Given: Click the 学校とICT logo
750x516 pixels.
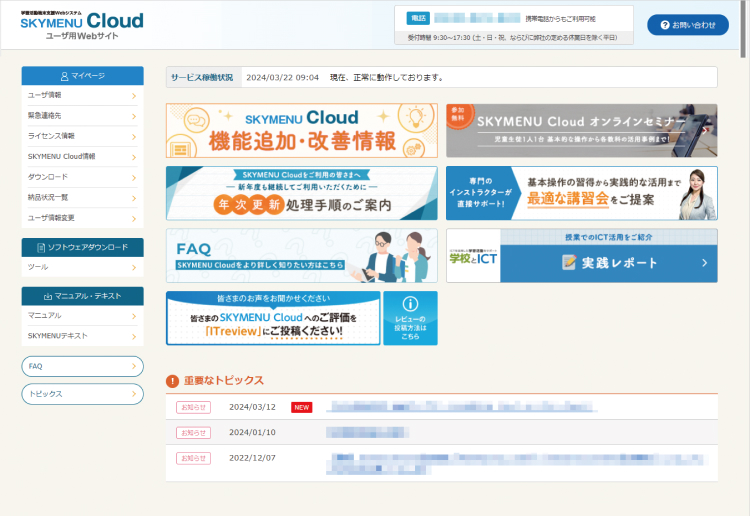Looking at the screenshot, I should coord(473,256).
